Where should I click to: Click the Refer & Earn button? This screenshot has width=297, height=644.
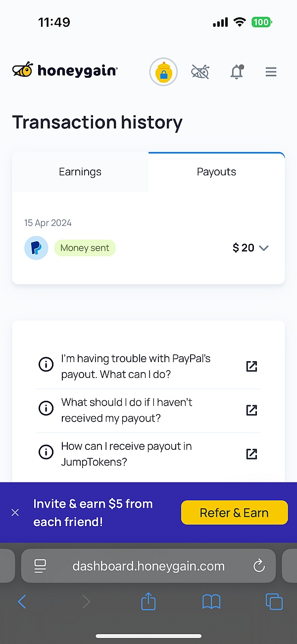point(234,513)
